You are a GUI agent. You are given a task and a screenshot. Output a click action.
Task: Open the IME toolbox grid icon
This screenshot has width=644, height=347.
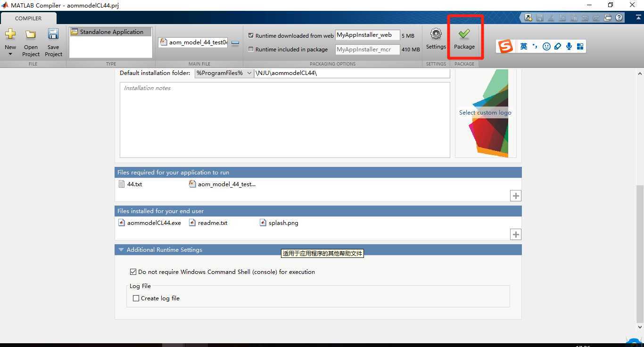(580, 46)
